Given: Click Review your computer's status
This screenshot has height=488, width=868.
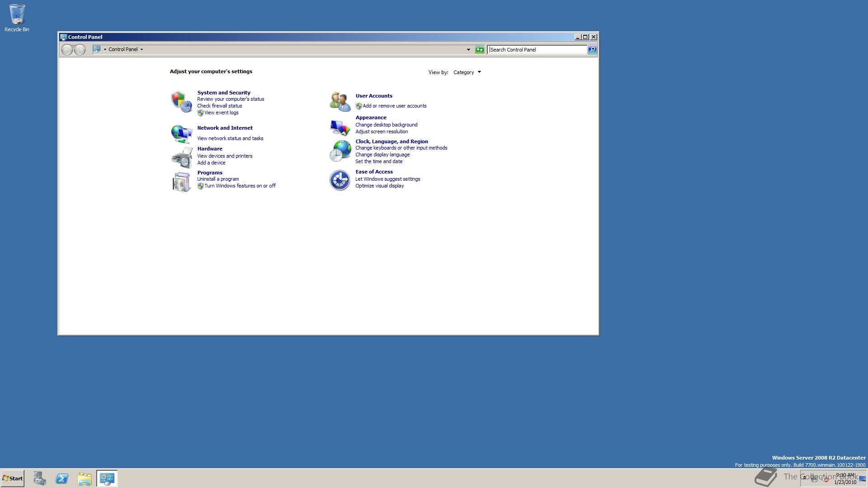Looking at the screenshot, I should click(x=231, y=99).
